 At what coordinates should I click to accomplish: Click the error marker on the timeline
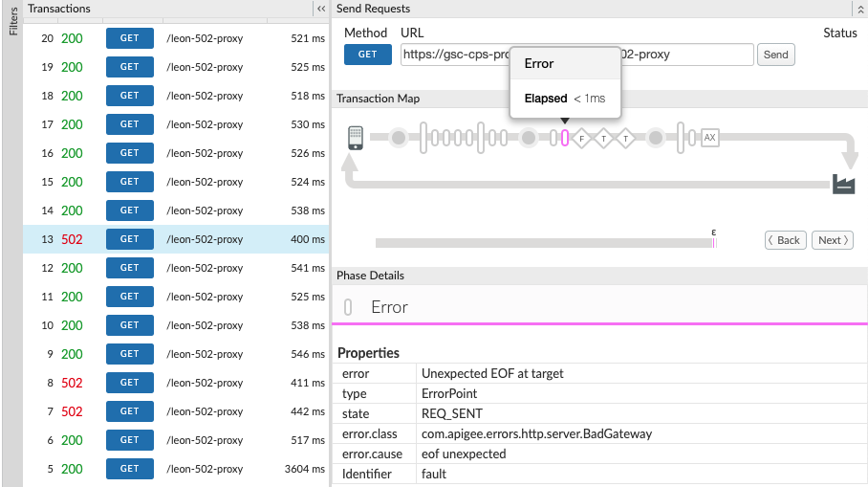714,242
